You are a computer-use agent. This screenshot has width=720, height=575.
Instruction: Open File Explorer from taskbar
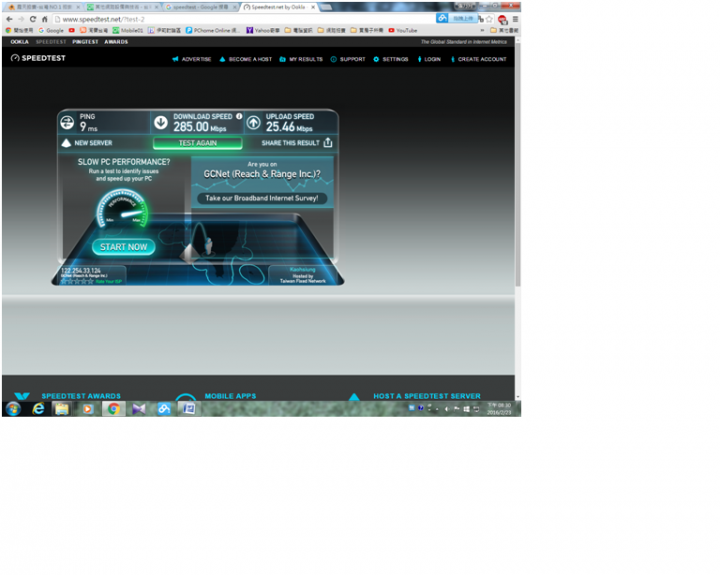pos(62,408)
